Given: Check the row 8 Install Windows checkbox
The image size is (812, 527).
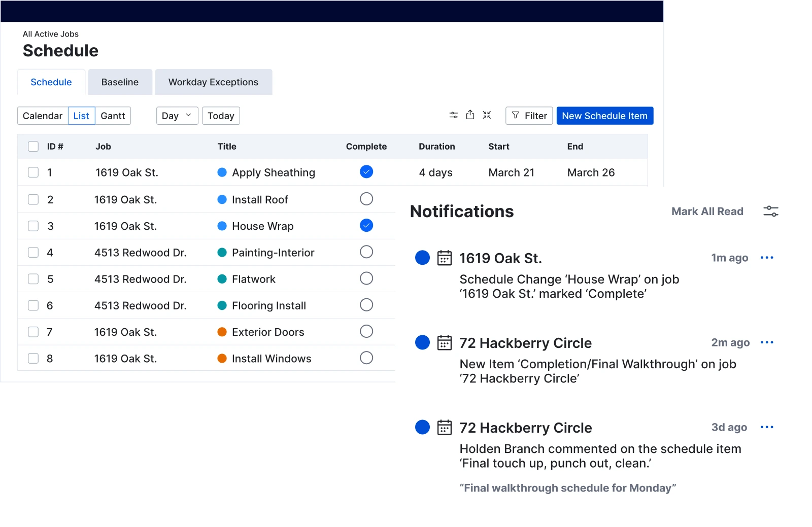Looking at the screenshot, I should 33,358.
